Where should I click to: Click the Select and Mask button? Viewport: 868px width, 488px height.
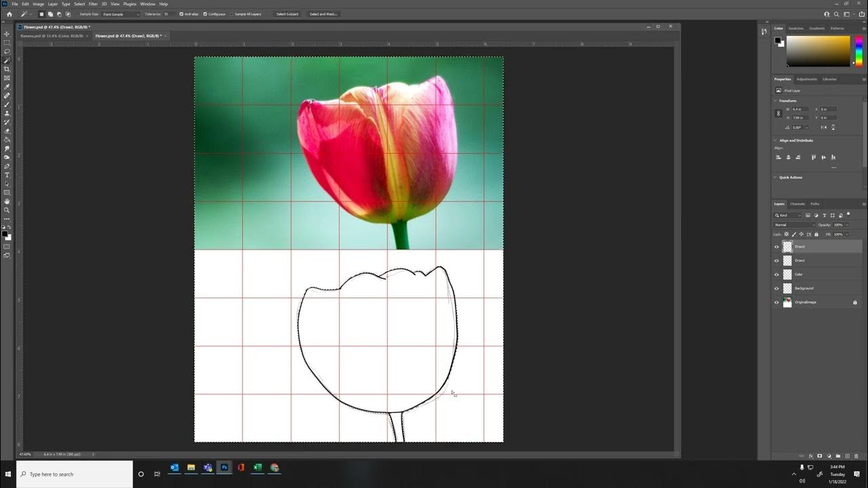(323, 14)
